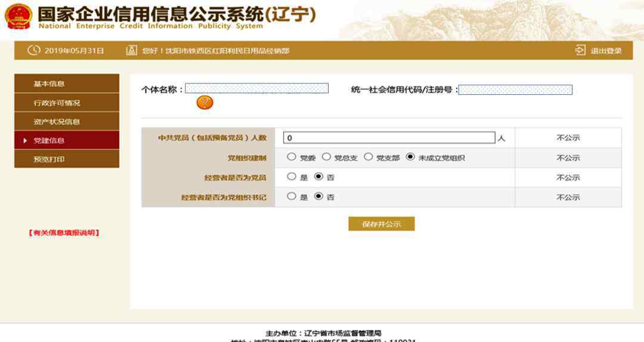Click the national emblem logo icon
The image size is (644, 342).
tap(18, 17)
